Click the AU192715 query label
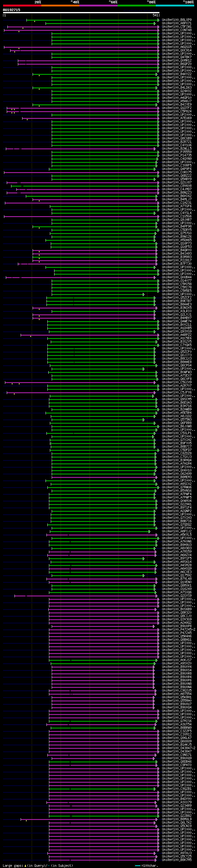197x868 pixels. click(x=11, y=10)
